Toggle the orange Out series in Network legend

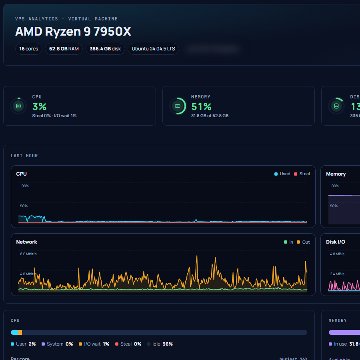(x=304, y=242)
